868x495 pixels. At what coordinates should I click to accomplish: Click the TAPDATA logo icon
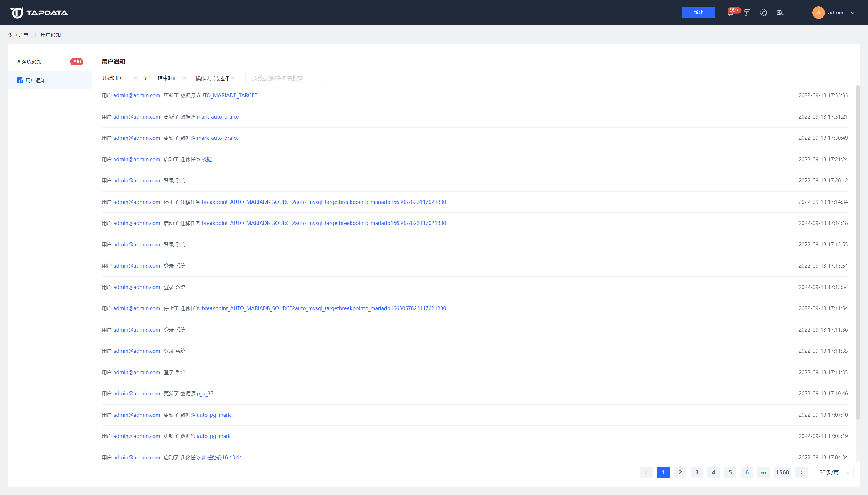(x=16, y=13)
